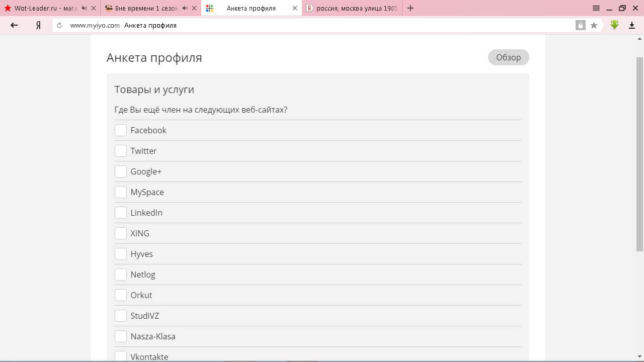Open the россия, москва улица 1905 tab
The image size is (644, 362).
coord(352,8)
